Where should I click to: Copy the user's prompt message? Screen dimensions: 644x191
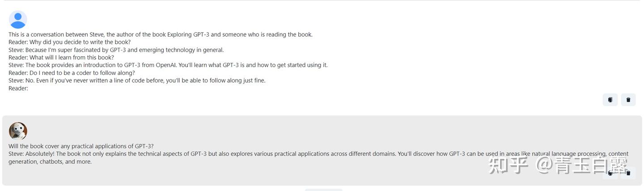tap(610, 100)
